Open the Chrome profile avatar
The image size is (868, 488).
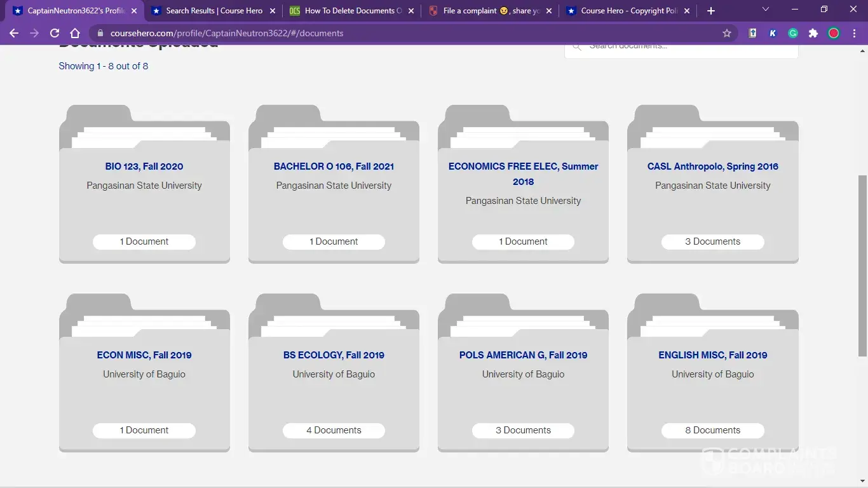point(834,33)
